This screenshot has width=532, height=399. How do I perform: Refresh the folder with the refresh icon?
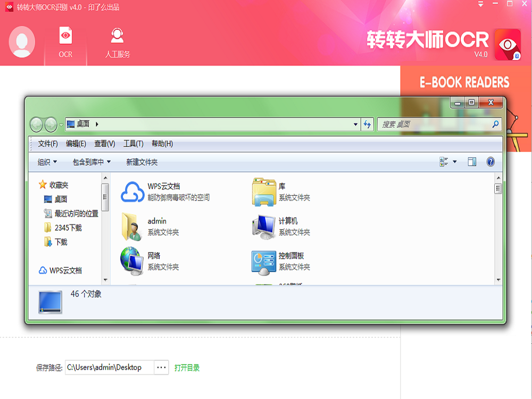pos(367,124)
